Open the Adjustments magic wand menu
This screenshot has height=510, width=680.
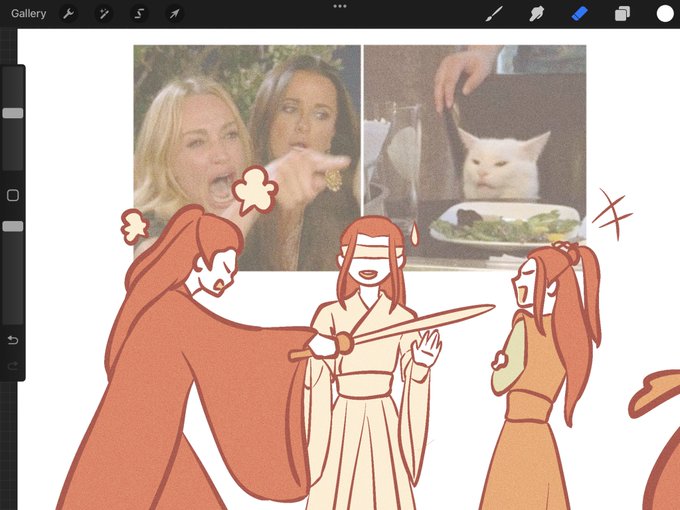[x=104, y=14]
